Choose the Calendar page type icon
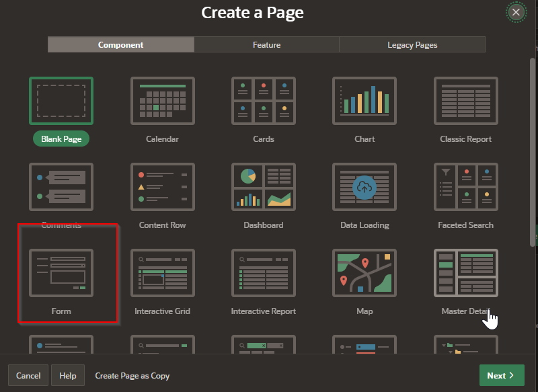 [163, 101]
